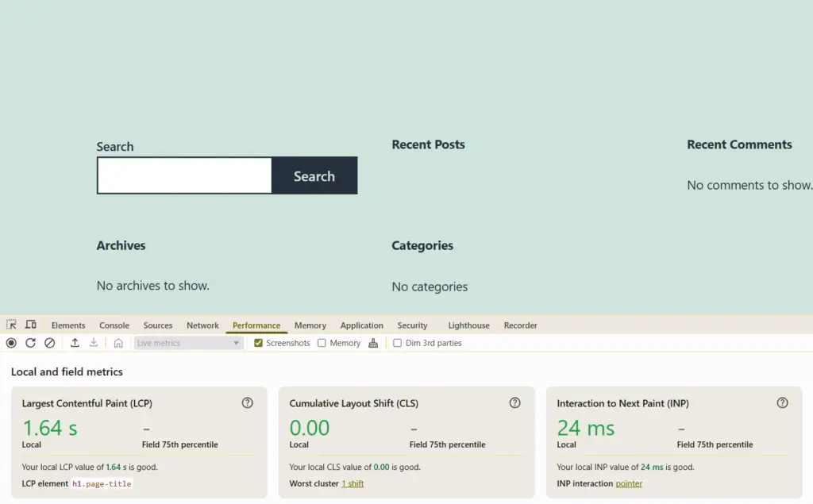Open the Lighthouse tab
813x504 pixels.
[x=468, y=325]
